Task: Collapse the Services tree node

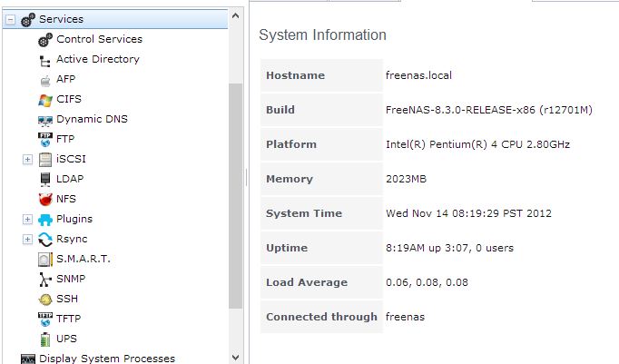Action: [x=11, y=19]
